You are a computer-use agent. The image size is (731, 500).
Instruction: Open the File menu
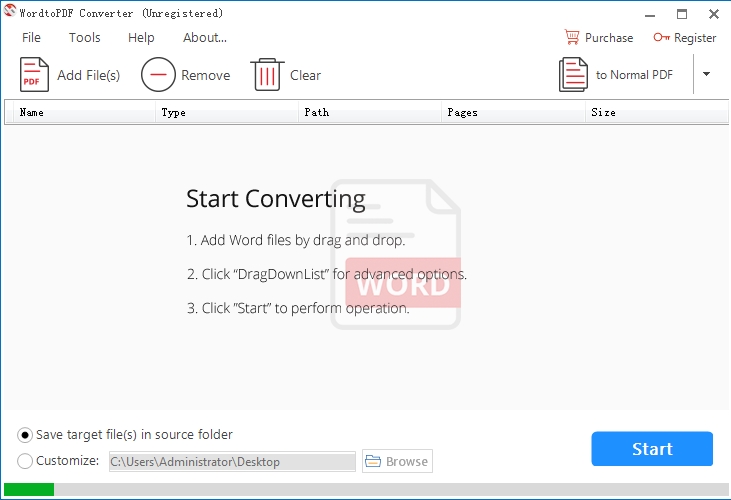31,37
